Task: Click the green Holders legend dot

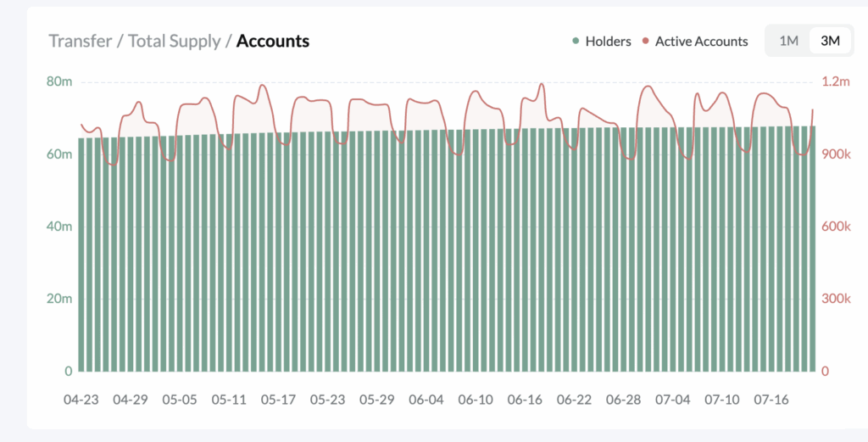Action: 576,41
